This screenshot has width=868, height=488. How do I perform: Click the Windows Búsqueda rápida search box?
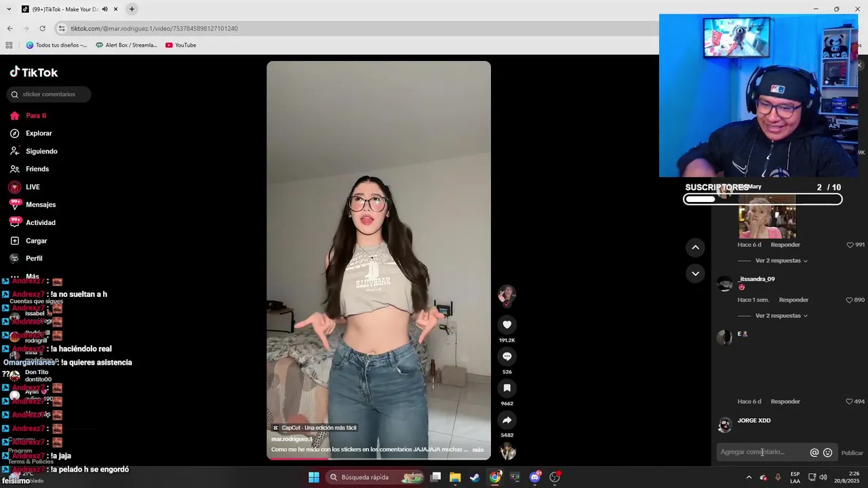pyautogui.click(x=375, y=477)
